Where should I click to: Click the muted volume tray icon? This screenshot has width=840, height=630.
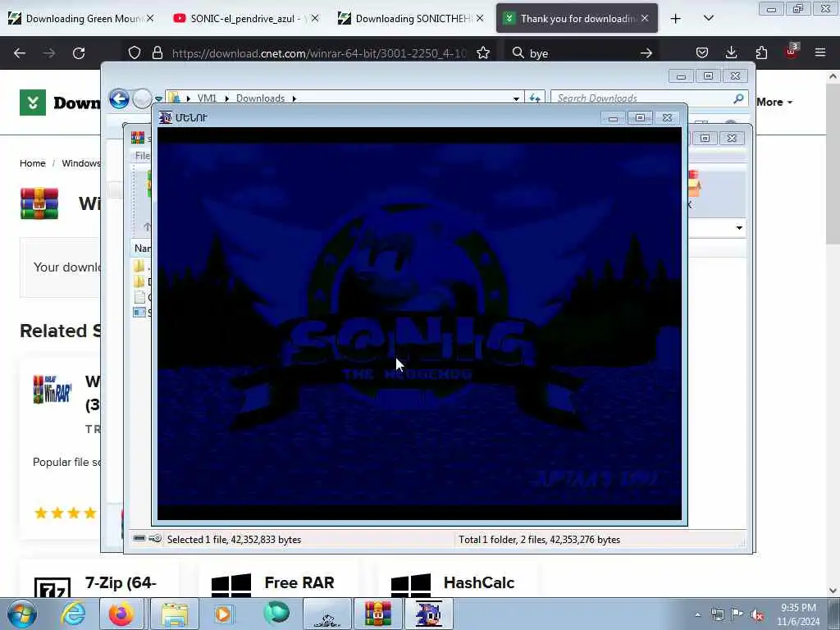(757, 615)
